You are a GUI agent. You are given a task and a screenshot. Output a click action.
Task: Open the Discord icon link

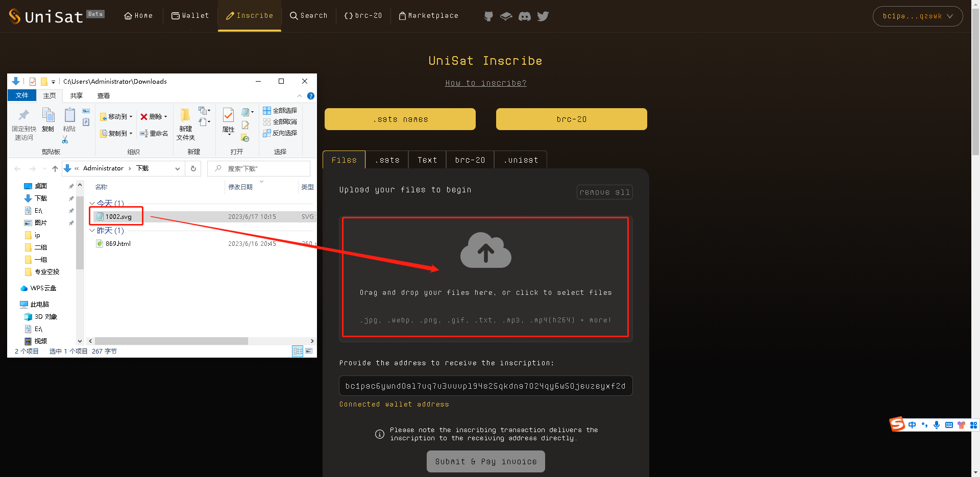click(x=524, y=16)
